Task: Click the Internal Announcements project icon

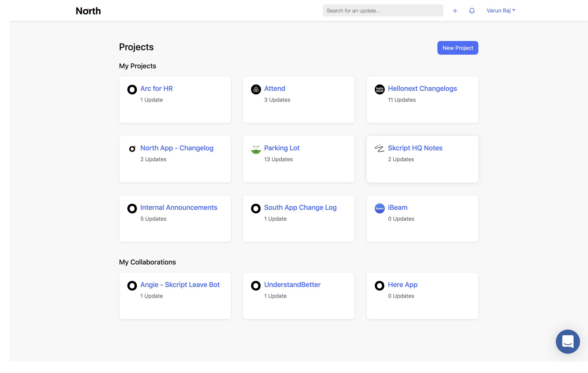Action: tap(132, 208)
